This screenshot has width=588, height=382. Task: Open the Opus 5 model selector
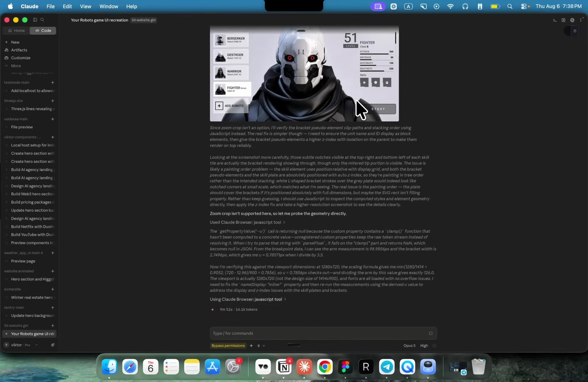[409, 346]
